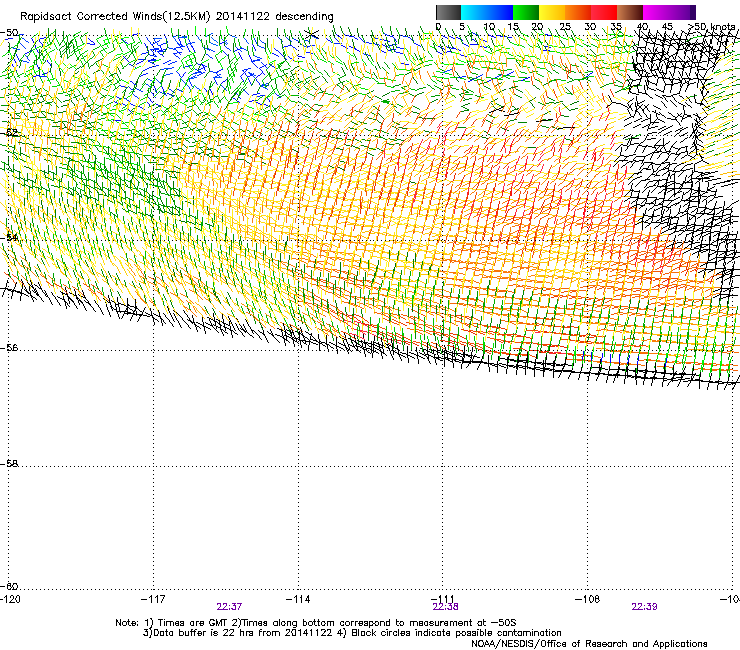Image resolution: width=740 pixels, height=650 pixels.
Task: Click the latitude label -54
Action: click(10, 237)
